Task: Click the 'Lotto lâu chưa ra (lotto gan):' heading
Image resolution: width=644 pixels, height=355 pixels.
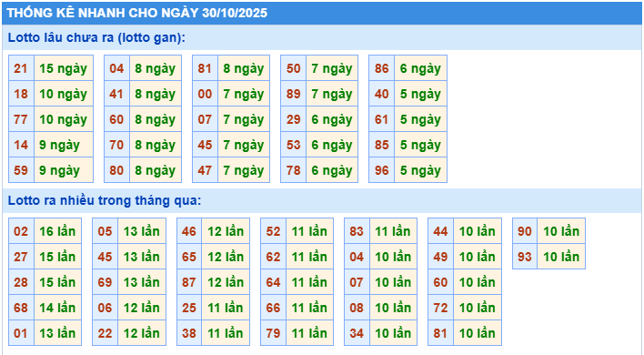Action: [96, 37]
